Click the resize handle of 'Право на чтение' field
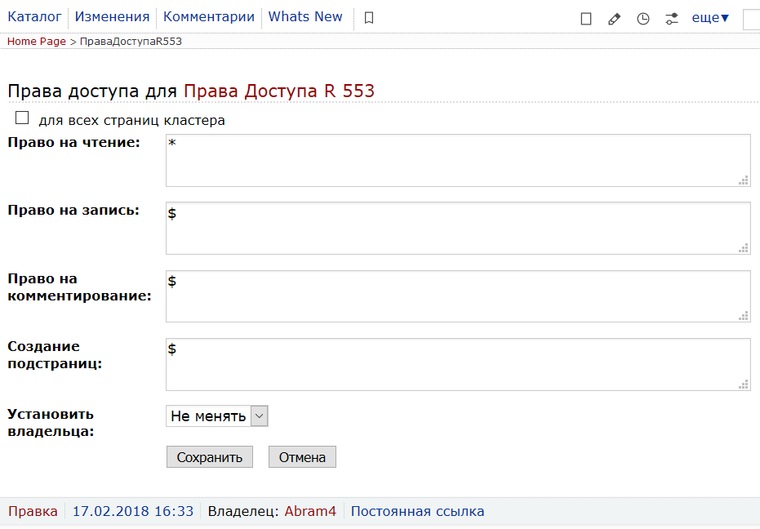The width and height of the screenshot is (760, 529). tap(744, 181)
